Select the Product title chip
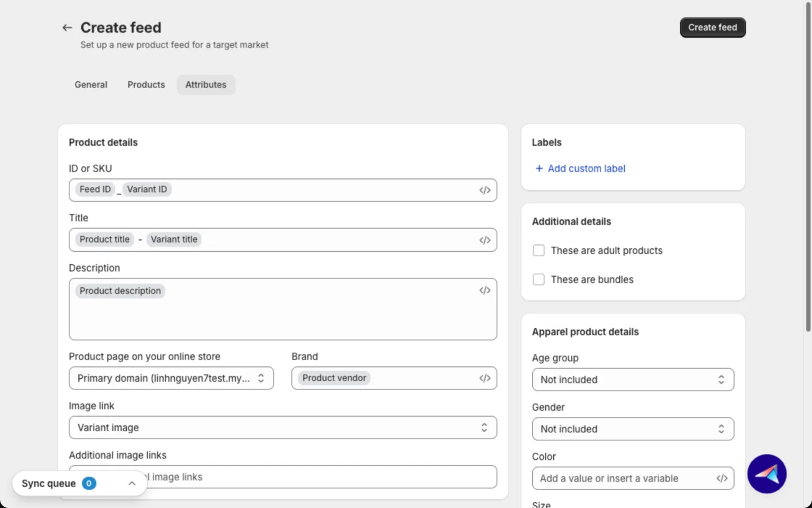This screenshot has height=508, width=812. click(105, 239)
